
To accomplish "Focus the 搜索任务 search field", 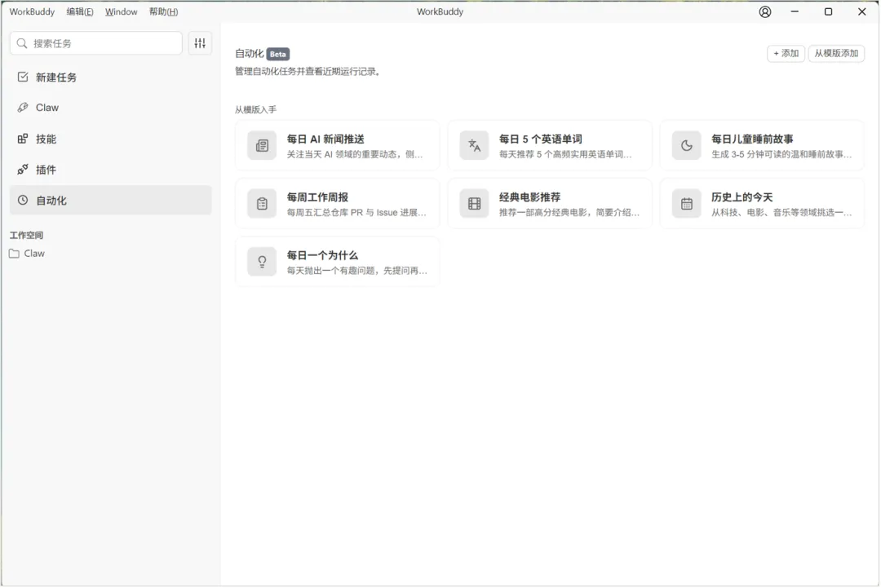I will 96,43.
